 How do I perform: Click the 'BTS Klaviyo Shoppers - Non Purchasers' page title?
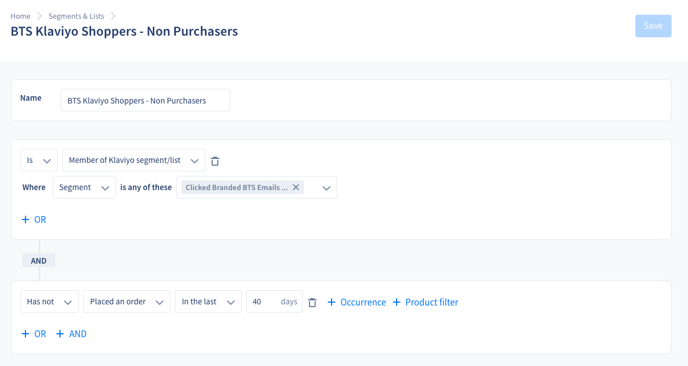pos(124,32)
